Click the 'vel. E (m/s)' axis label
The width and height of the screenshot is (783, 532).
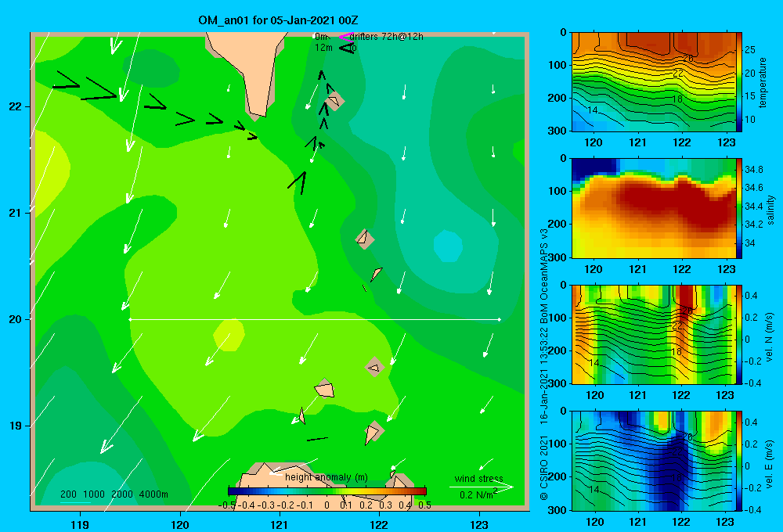click(770, 463)
